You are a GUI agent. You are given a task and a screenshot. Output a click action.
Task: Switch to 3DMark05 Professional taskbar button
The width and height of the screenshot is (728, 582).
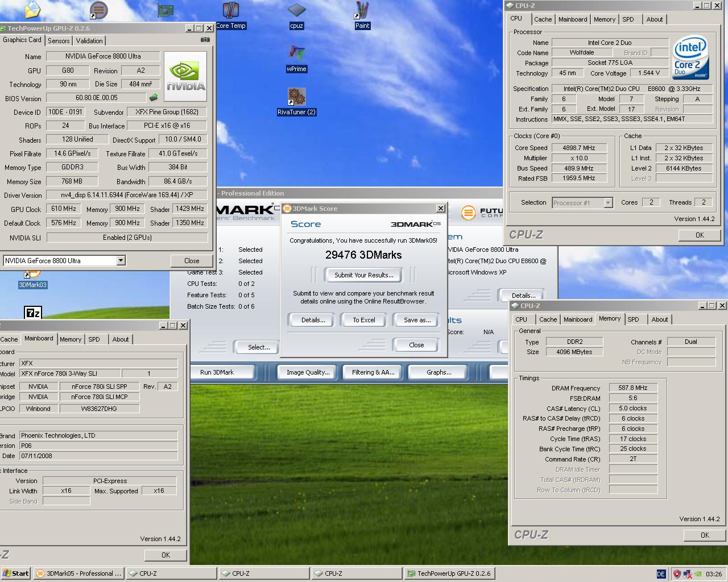coord(78,573)
